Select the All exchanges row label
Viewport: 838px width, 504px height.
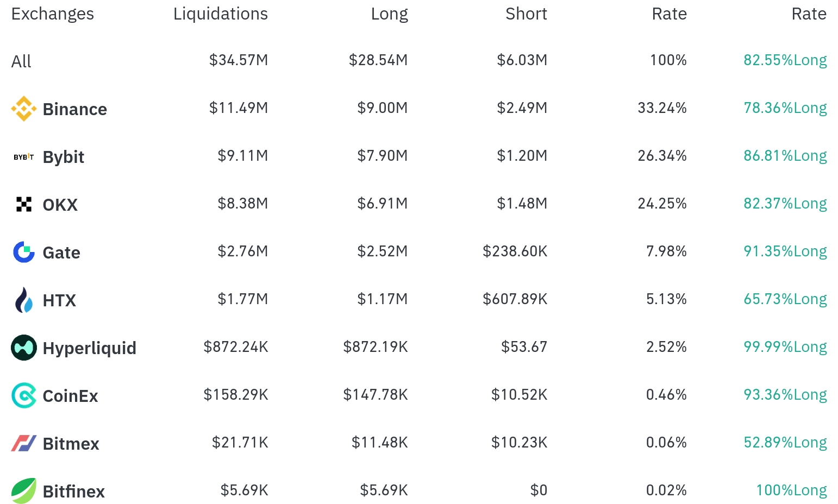21,61
